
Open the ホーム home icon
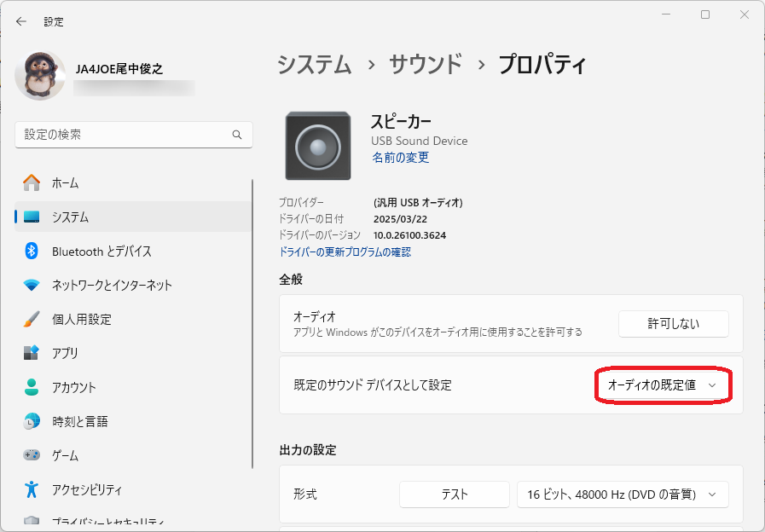32,182
